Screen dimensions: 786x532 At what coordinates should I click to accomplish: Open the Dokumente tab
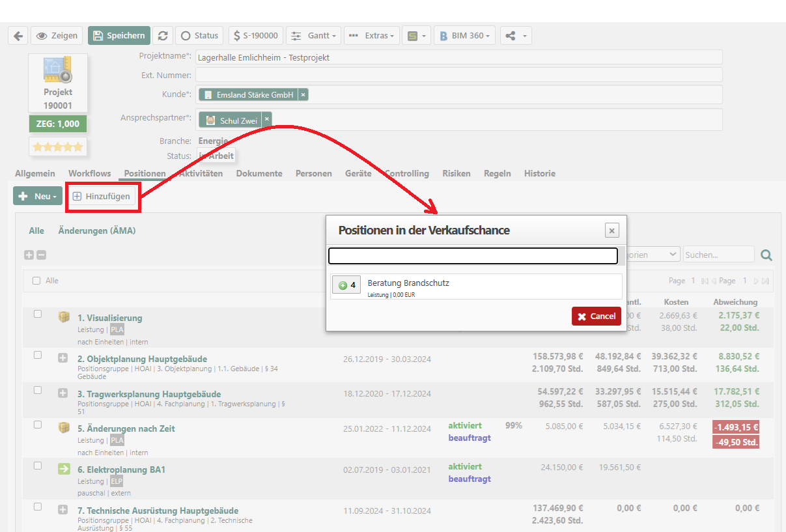tap(259, 174)
